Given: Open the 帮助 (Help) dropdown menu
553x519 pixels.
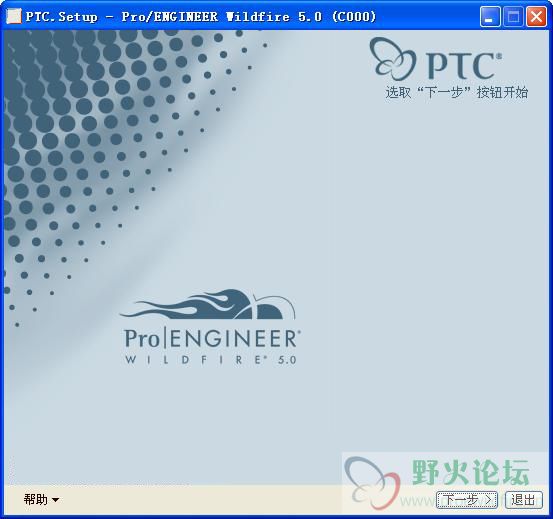Looking at the screenshot, I should point(41,499).
